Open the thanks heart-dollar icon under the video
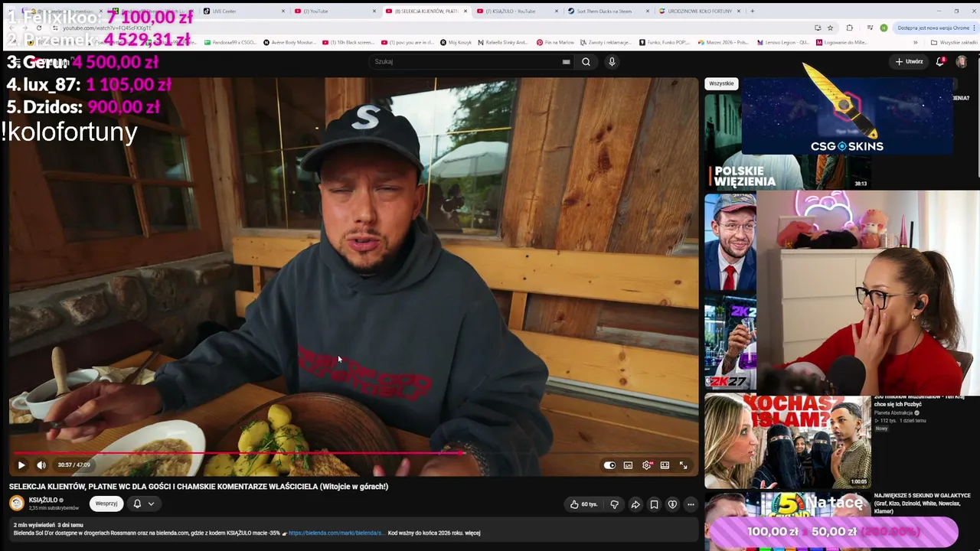 click(x=672, y=504)
